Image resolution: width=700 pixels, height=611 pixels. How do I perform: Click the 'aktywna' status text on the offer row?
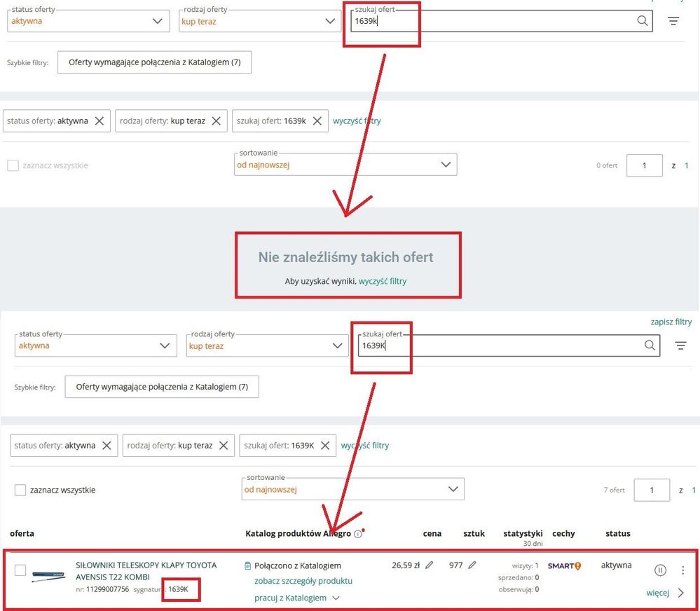[616, 565]
